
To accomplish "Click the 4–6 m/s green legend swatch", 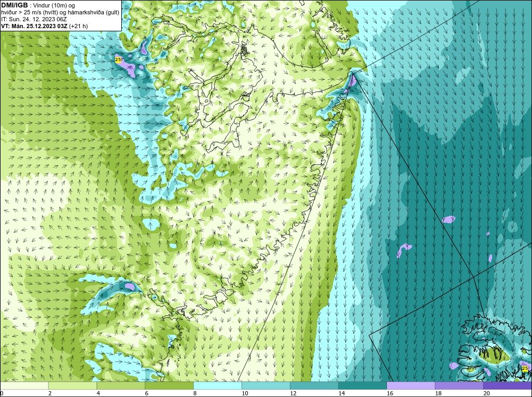I will pyautogui.click(x=121, y=386).
